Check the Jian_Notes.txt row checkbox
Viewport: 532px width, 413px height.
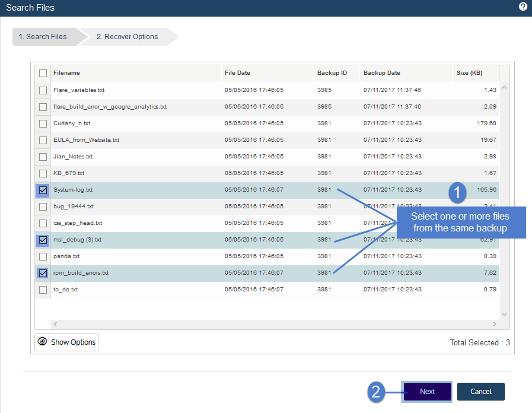tap(43, 157)
